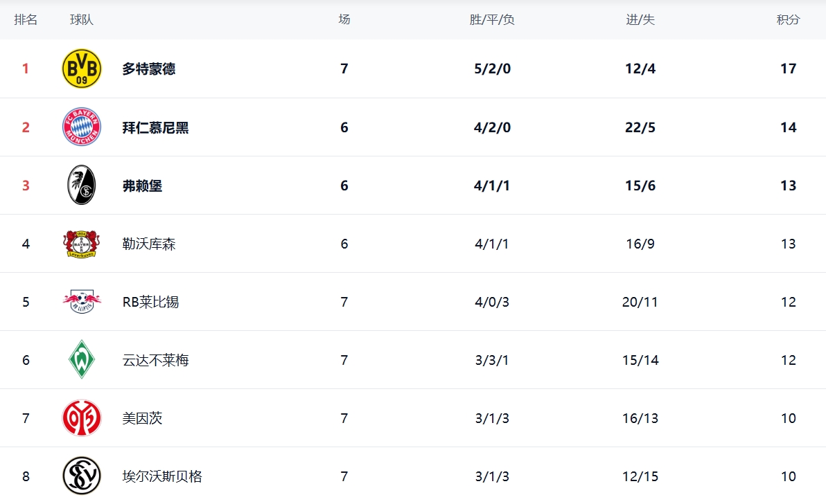Select the SC Freiburg club badge
The width and height of the screenshot is (826, 504).
pos(82,185)
